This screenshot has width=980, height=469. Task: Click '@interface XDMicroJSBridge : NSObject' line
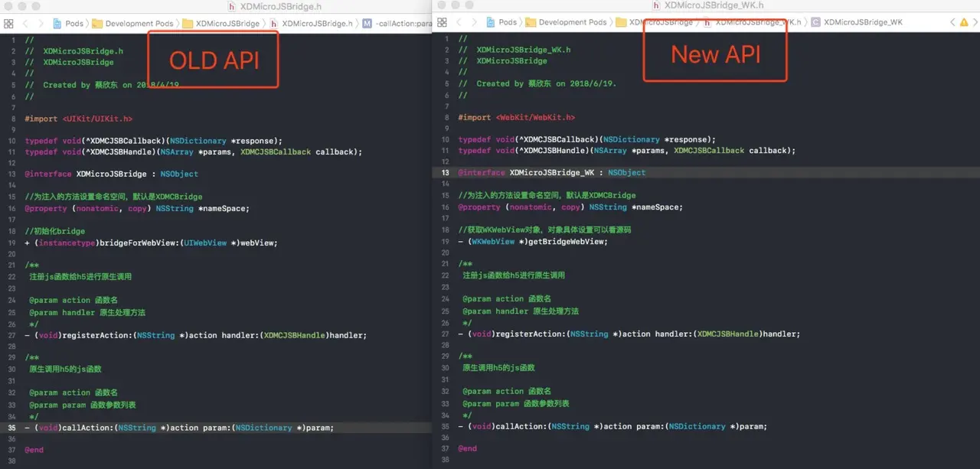pyautogui.click(x=111, y=174)
